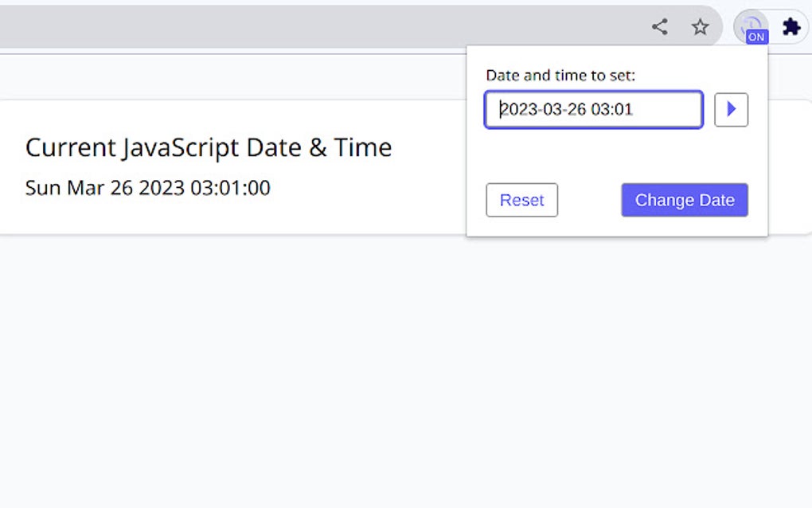This screenshot has height=508, width=812.
Task: Select the extension icon showing the clock
Action: point(751,24)
